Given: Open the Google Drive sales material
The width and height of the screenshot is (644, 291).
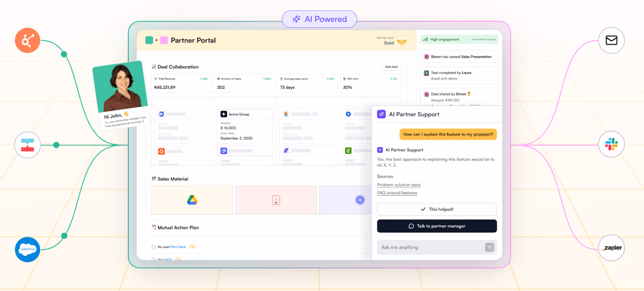Looking at the screenshot, I should [192, 200].
